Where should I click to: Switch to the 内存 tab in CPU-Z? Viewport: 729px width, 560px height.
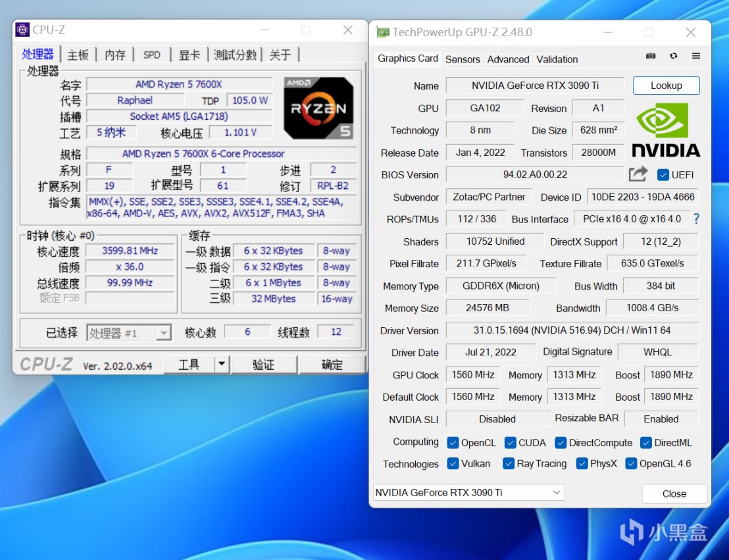coord(115,55)
